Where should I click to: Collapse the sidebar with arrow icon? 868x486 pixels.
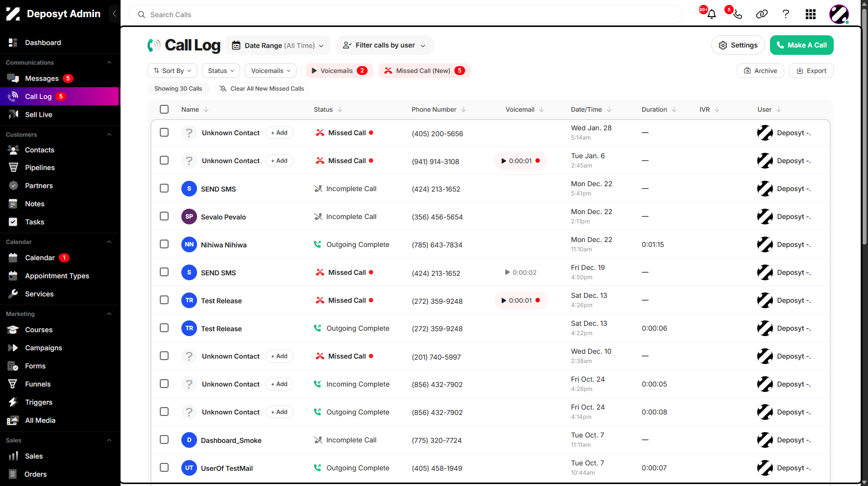tap(114, 14)
